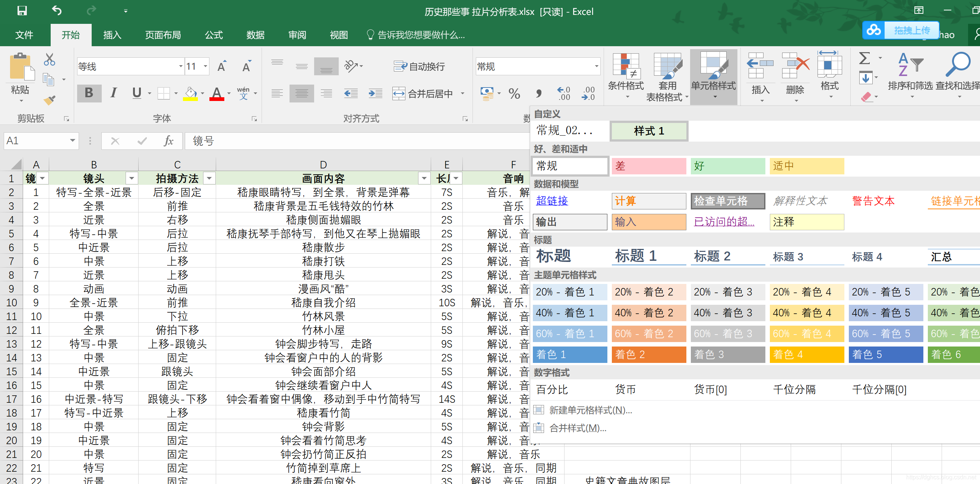Activate the Format Painter brush
Viewport: 980px width, 484px height.
pos(49,100)
